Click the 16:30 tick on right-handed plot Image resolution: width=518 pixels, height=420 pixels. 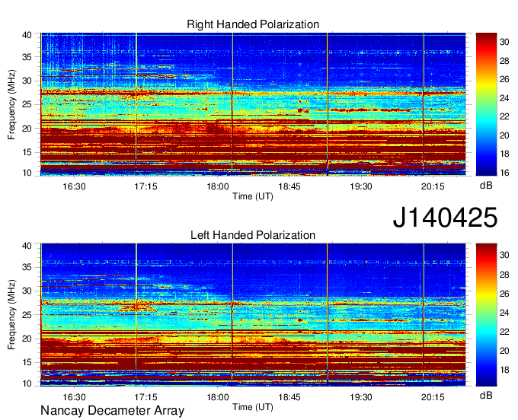click(x=74, y=186)
